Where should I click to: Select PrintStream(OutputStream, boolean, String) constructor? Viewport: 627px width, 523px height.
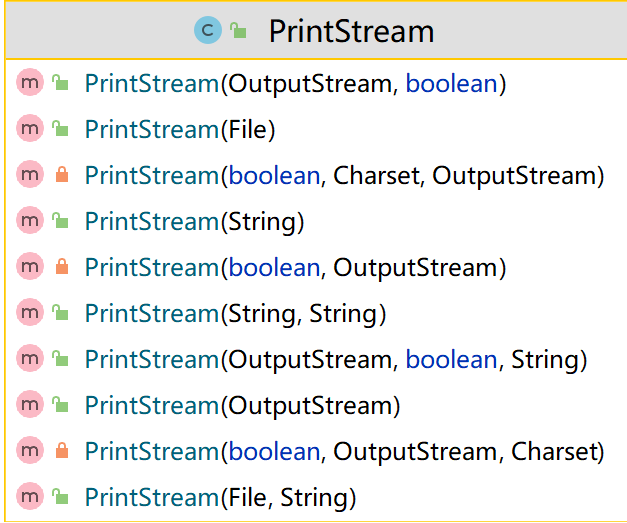[335, 360]
